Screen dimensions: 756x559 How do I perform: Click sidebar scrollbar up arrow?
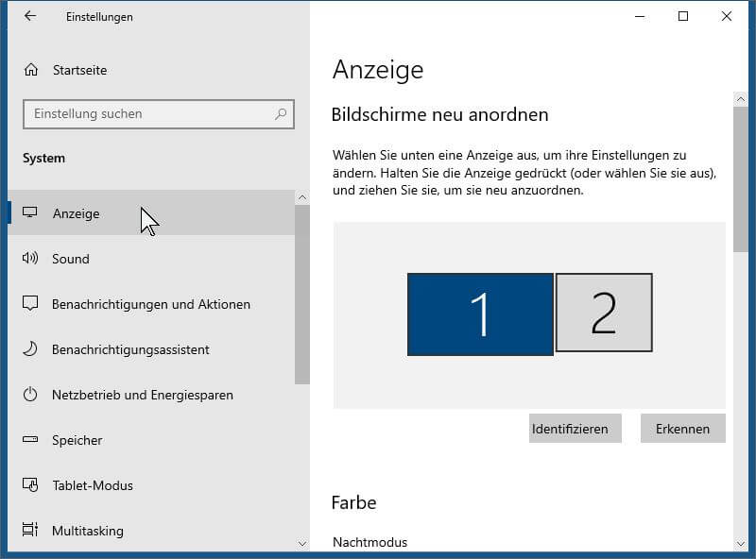pyautogui.click(x=302, y=197)
